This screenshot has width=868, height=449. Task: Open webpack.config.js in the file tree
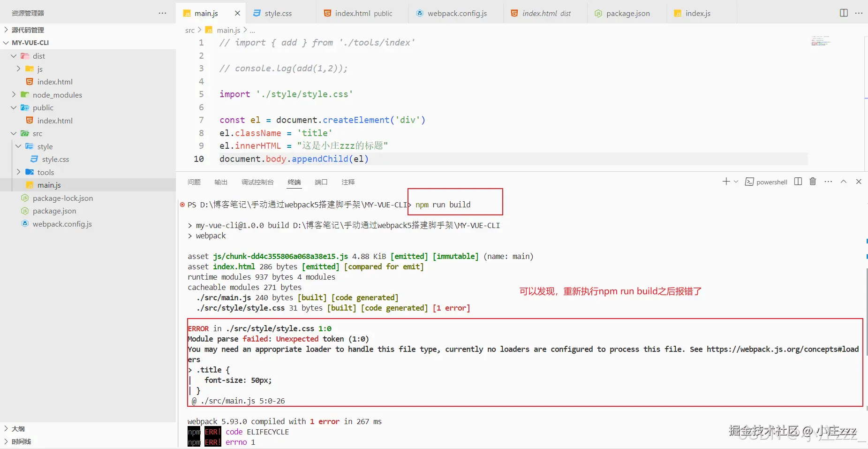pyautogui.click(x=62, y=224)
